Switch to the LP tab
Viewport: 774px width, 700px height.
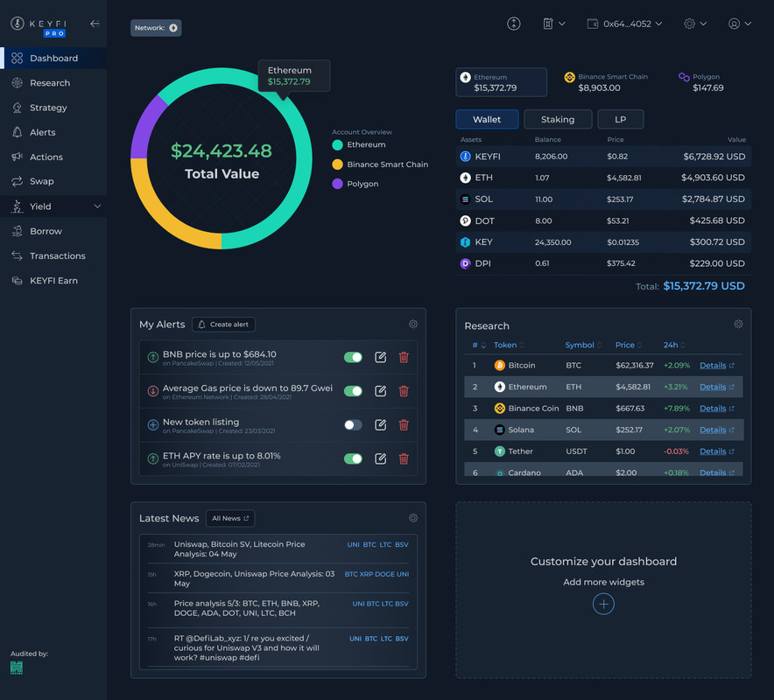coord(621,119)
